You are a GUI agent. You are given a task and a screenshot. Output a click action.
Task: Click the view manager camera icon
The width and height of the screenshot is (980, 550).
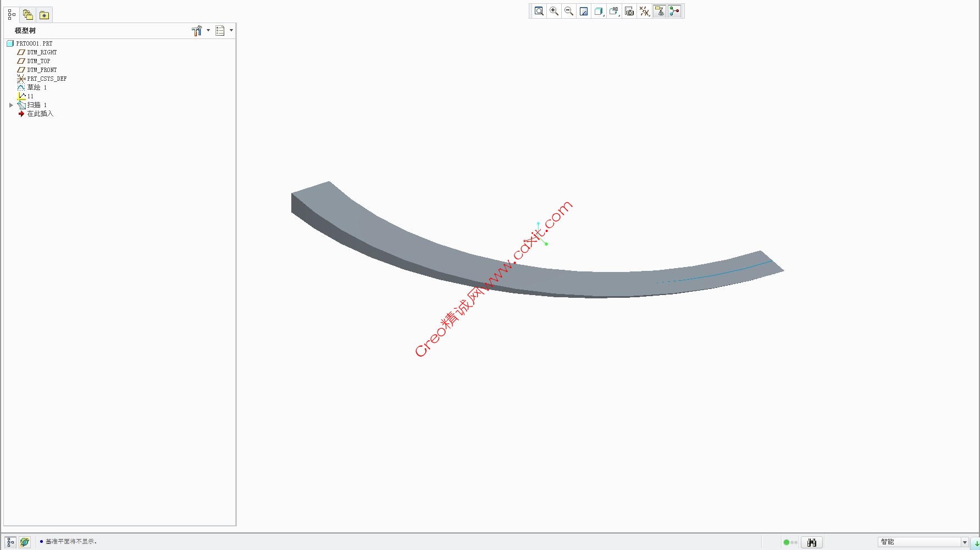[629, 11]
